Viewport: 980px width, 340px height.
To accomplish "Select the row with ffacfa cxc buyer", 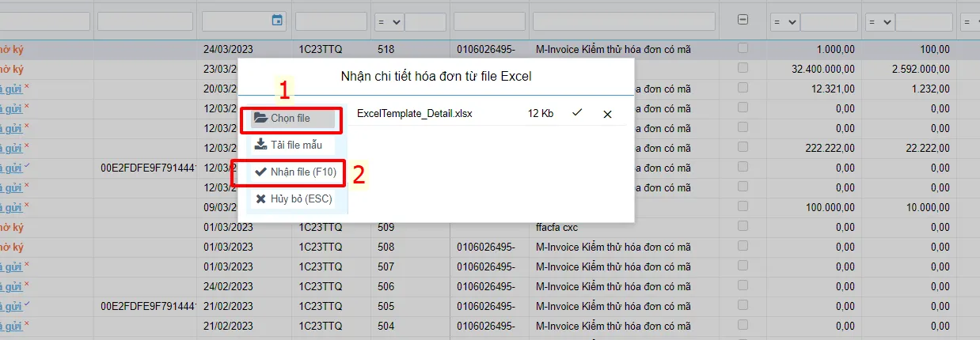I will [490, 227].
